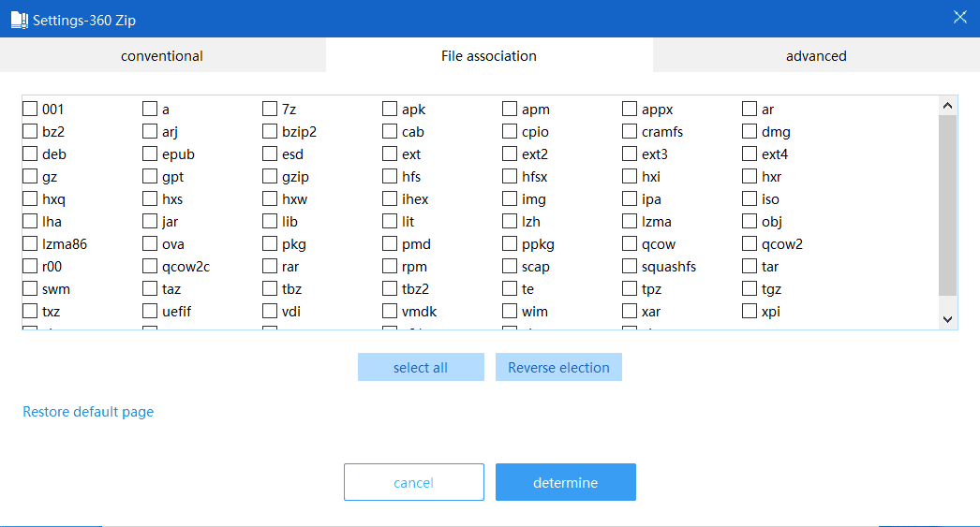Enable the dmg association checkbox
The width and height of the screenshot is (980, 527).
click(x=750, y=132)
